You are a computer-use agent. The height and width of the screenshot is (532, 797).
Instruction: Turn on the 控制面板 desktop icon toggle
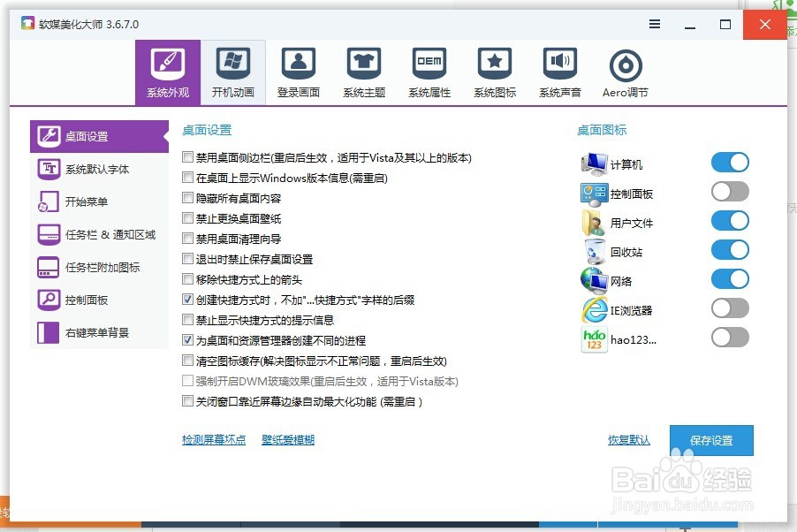(x=730, y=192)
